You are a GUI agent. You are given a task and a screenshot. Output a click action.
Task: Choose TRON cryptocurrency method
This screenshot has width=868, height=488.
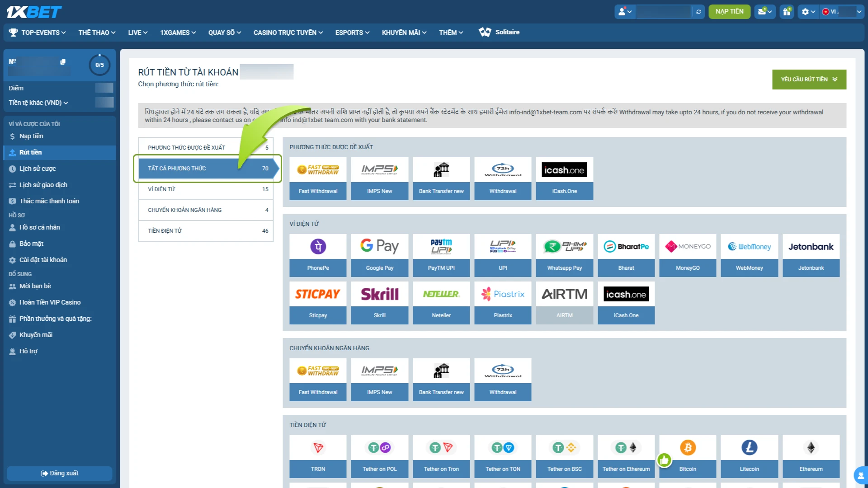pyautogui.click(x=318, y=456)
